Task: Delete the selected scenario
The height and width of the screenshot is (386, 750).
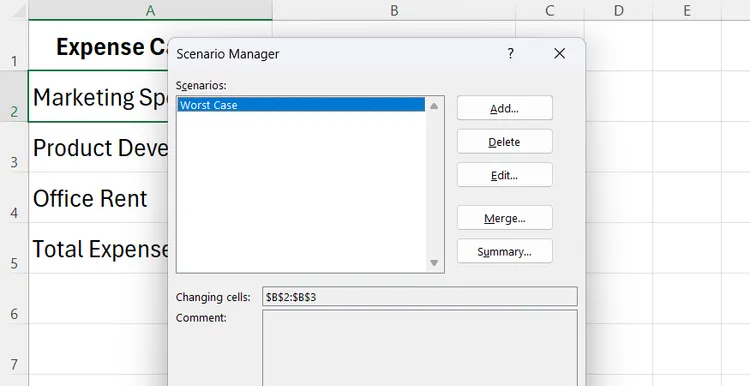Action: pos(505,142)
